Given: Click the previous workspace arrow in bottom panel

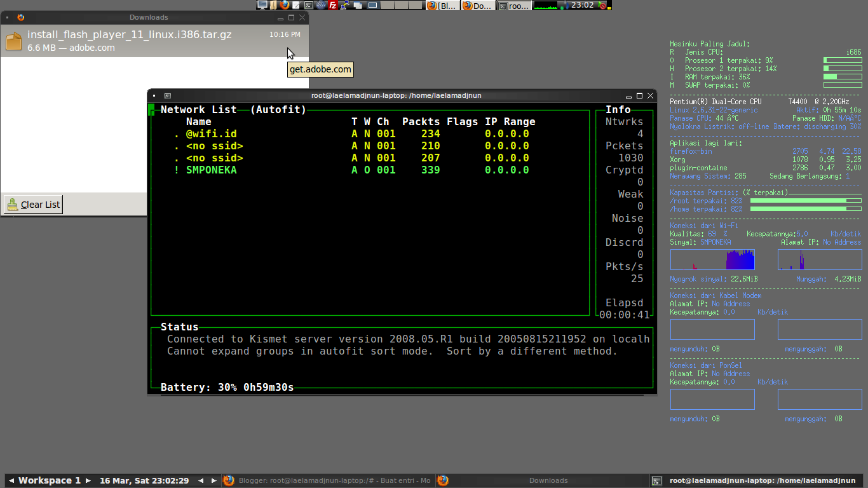Looking at the screenshot, I should (11, 480).
